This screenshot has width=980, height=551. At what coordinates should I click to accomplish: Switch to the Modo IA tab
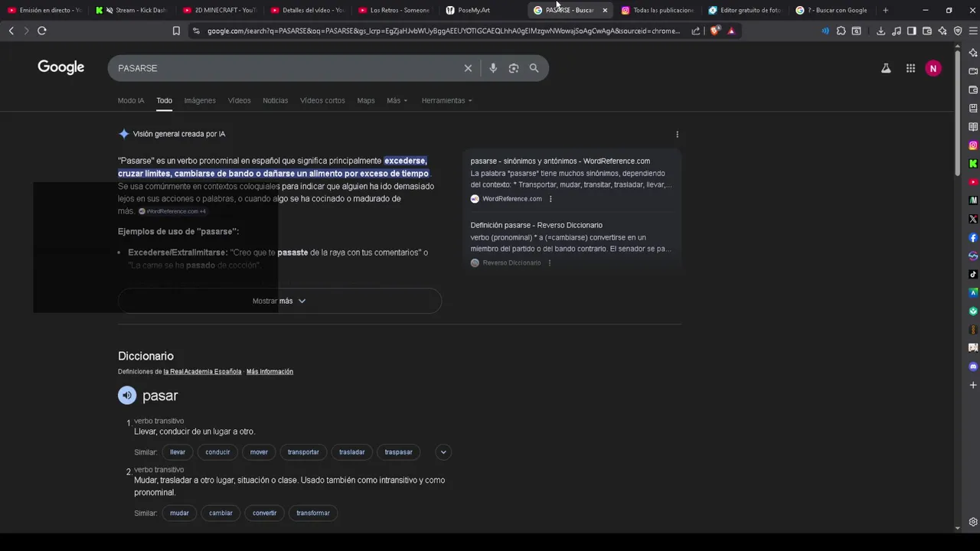[131, 100]
